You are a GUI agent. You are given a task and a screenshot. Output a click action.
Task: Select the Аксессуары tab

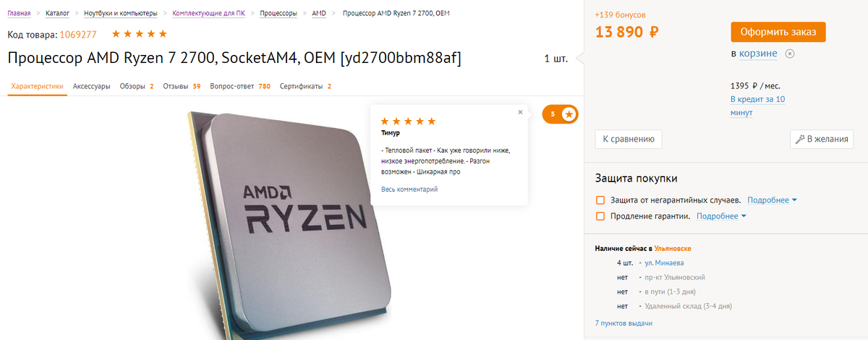[x=92, y=86]
